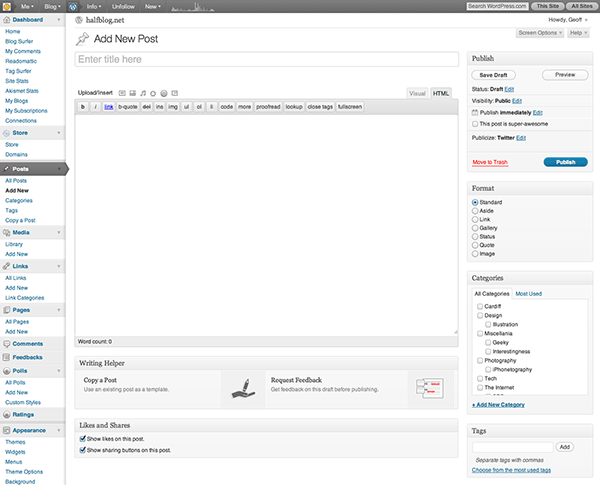Expand the Help dropdown panel
Screen dimensions: 600x485
point(578,33)
